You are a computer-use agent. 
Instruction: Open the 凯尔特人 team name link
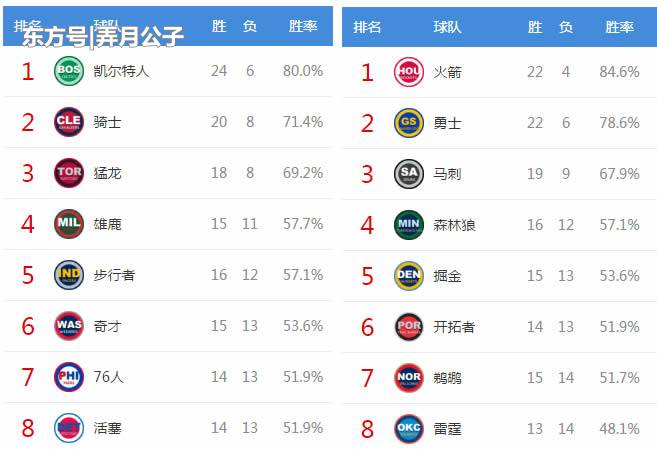pyautogui.click(x=120, y=71)
